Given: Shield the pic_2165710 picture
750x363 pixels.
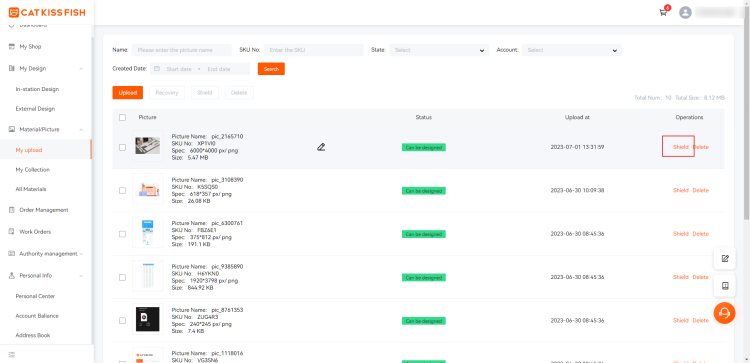Looking at the screenshot, I should pyautogui.click(x=681, y=147).
